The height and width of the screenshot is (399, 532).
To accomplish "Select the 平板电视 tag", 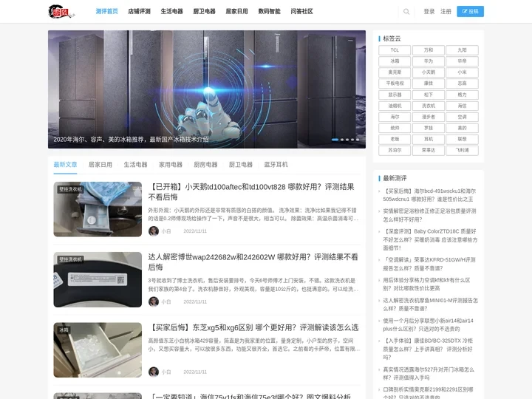I will (x=395, y=83).
